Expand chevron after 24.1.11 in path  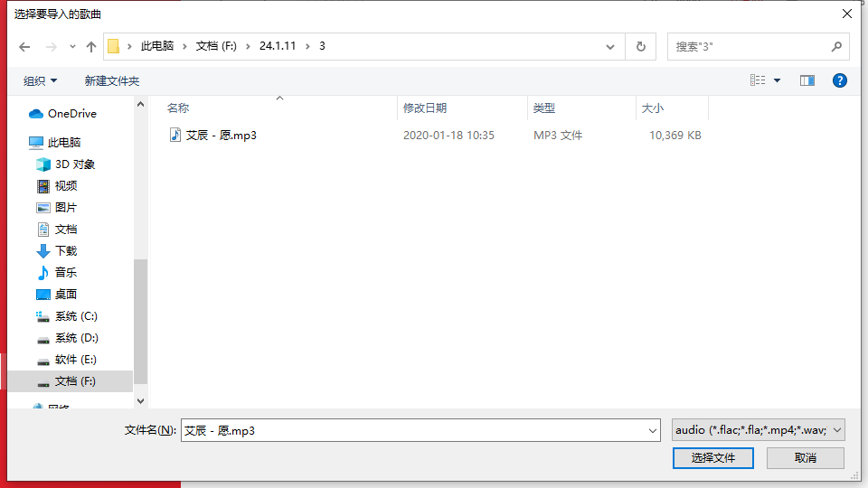[x=307, y=46]
